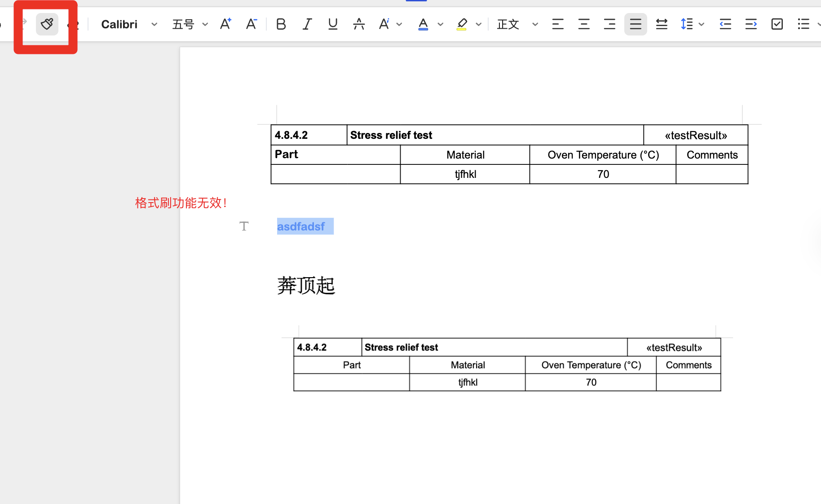Apply the yellow highlight color
Viewport: 821px width, 504px height.
462,24
